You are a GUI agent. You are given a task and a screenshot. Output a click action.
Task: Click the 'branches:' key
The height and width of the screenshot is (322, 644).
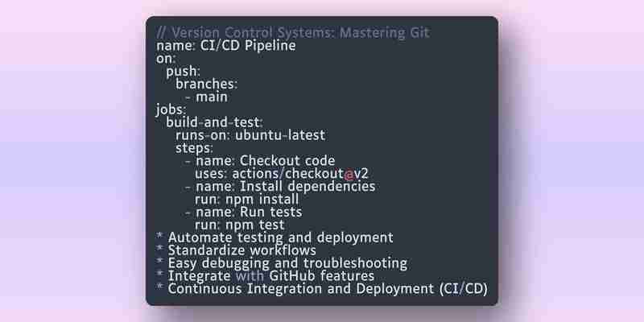tap(207, 84)
